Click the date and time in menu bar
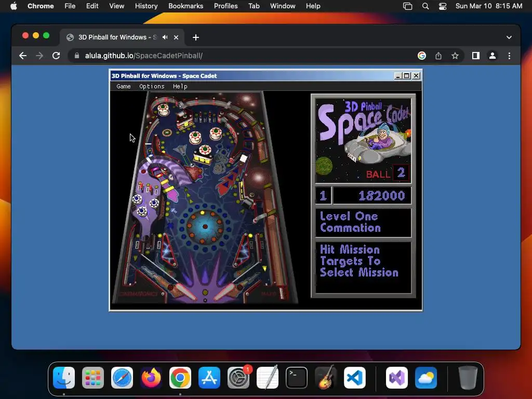Viewport: 532px width, 399px height. click(x=488, y=6)
